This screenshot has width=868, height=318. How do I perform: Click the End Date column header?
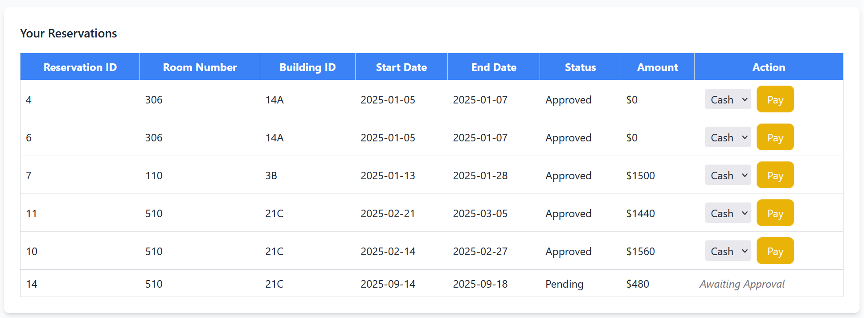[x=494, y=67]
